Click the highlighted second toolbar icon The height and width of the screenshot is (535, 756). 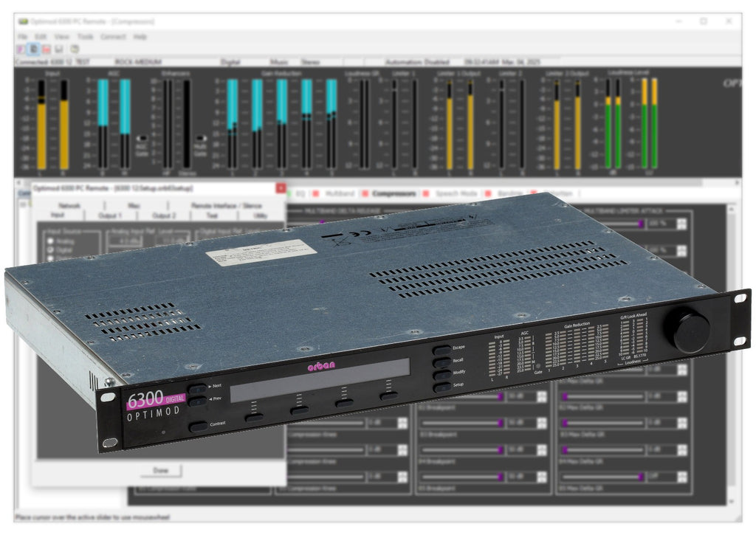(34, 49)
